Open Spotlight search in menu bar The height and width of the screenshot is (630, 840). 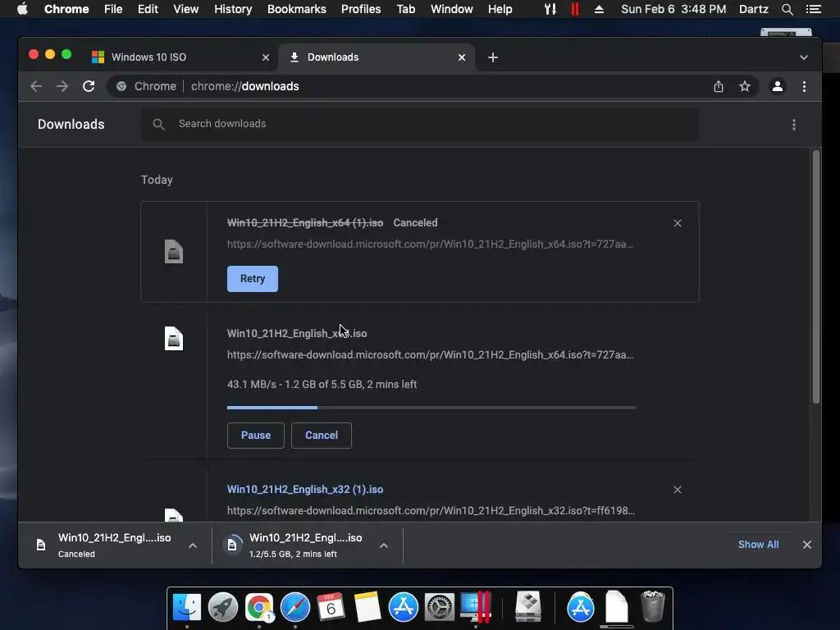[x=787, y=9]
